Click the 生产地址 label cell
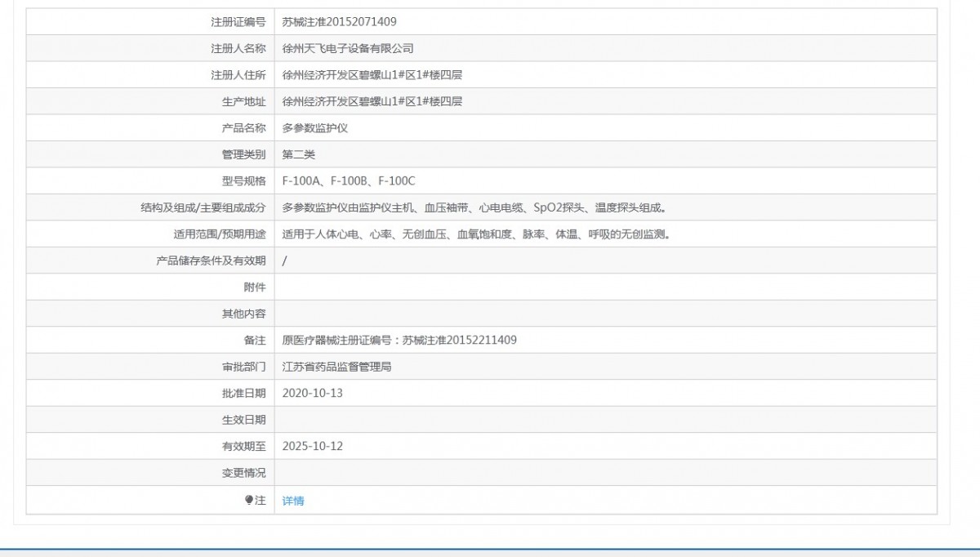This screenshot has height=557, width=980. tap(150, 101)
